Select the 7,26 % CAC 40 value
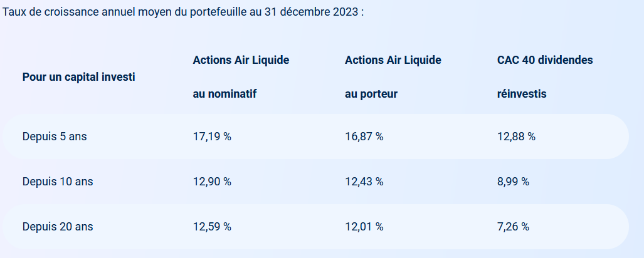This screenshot has height=258, width=644. (513, 227)
